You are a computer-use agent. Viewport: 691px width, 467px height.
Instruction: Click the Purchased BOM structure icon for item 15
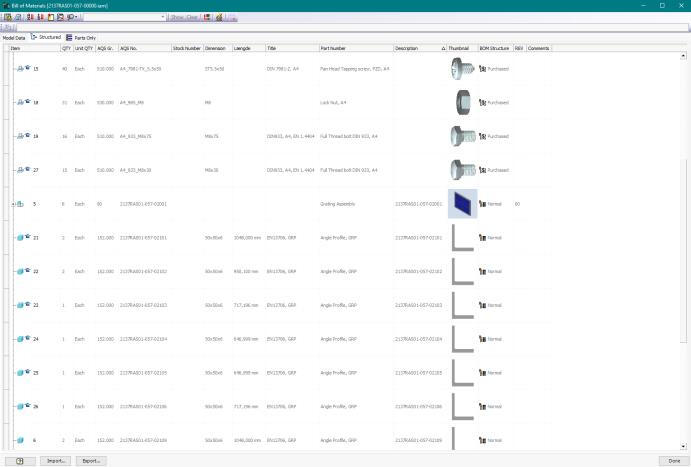tap(483, 68)
